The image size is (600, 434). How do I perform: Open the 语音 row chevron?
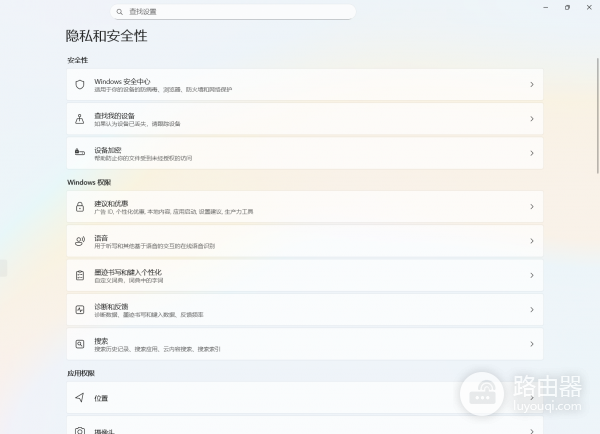coord(532,241)
